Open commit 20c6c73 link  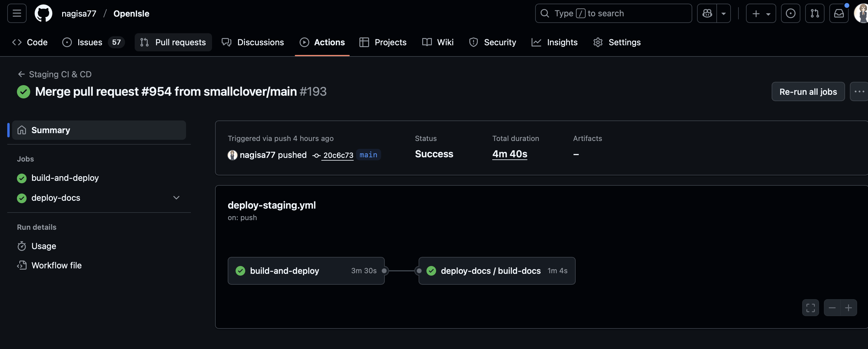338,155
